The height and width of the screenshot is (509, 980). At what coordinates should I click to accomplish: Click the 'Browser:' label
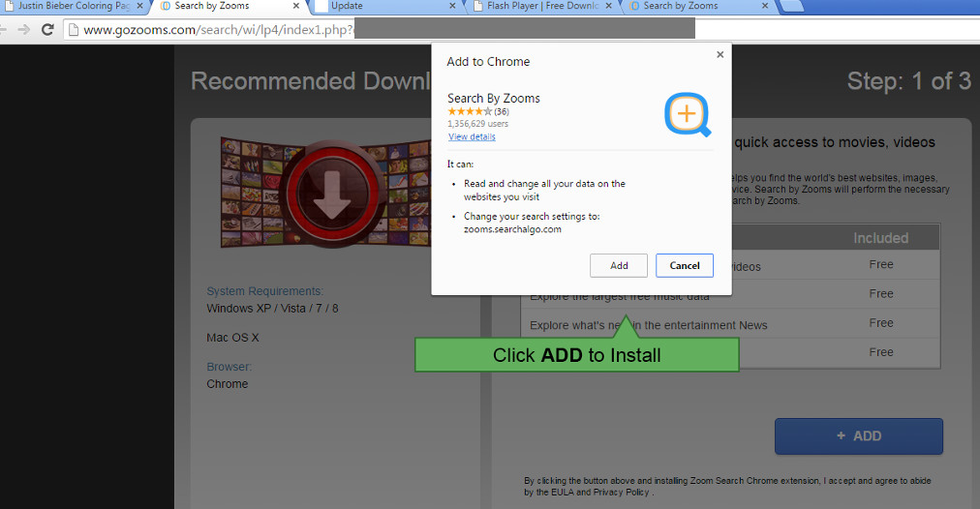tap(230, 367)
